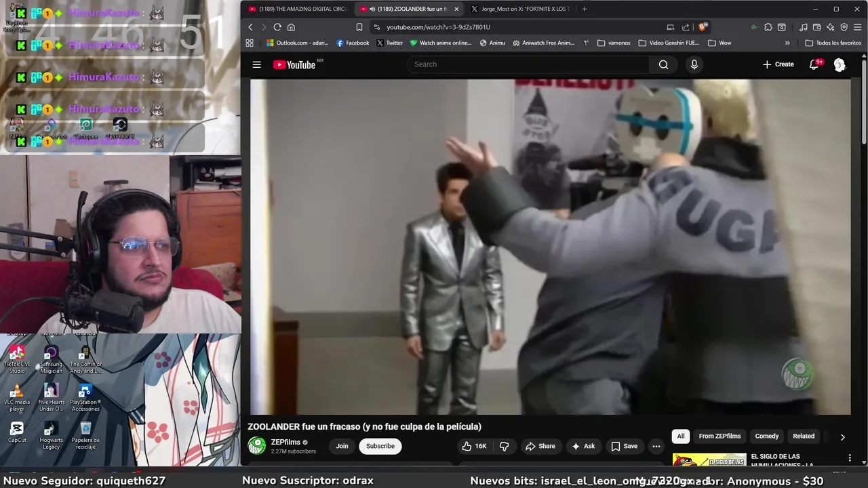Select the Comedy filter chip
The width and height of the screenshot is (868, 488).
767,436
